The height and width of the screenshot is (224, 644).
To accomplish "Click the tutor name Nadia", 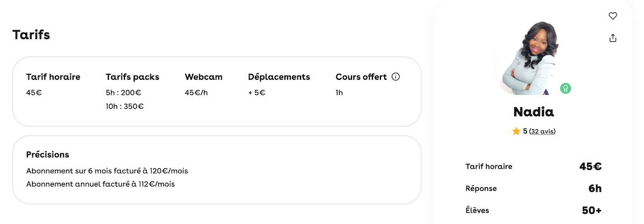I will coord(533,112).
